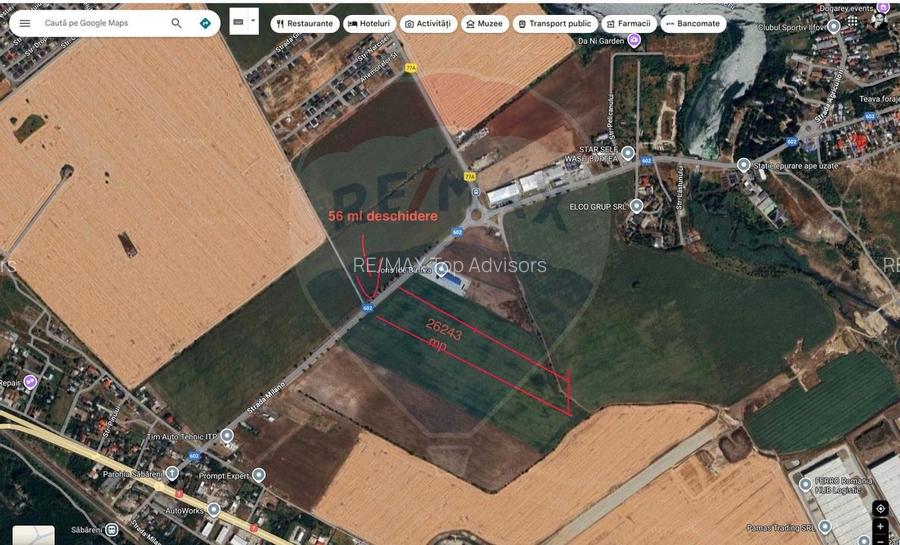This screenshot has height=545, width=900.
Task: Filter by Restaurante
Action: tap(304, 24)
